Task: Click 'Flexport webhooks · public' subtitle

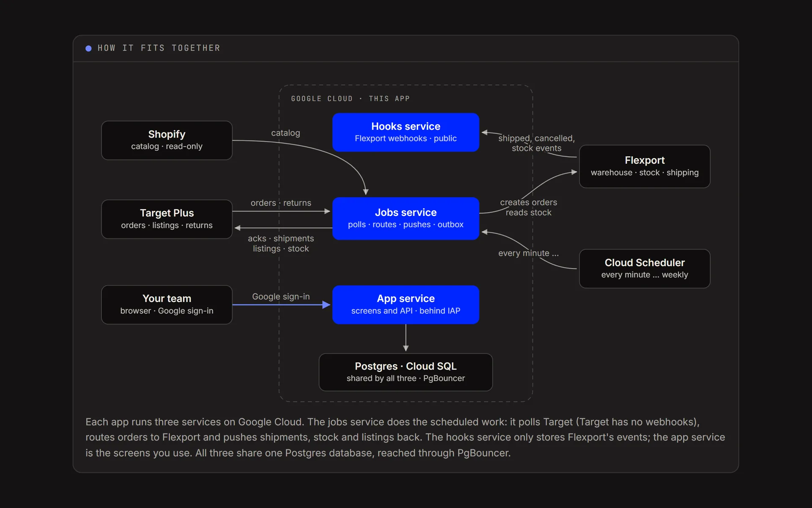Action: pos(406,138)
